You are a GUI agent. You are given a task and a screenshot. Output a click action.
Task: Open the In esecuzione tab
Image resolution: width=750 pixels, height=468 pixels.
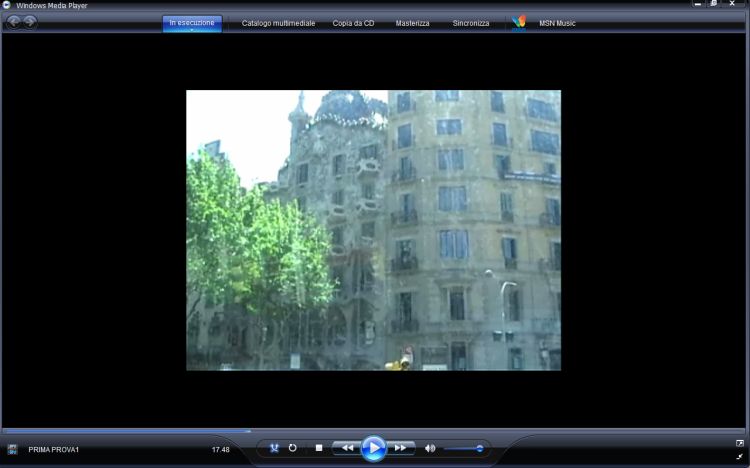(x=192, y=21)
